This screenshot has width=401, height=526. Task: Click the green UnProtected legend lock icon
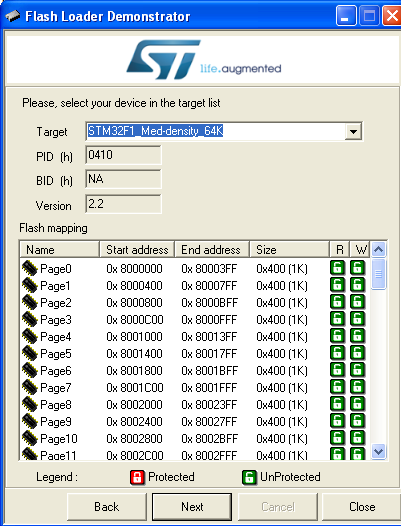pyautogui.click(x=249, y=477)
